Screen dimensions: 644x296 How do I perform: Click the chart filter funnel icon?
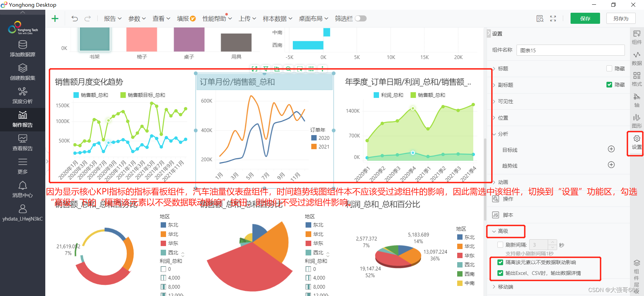point(266,69)
